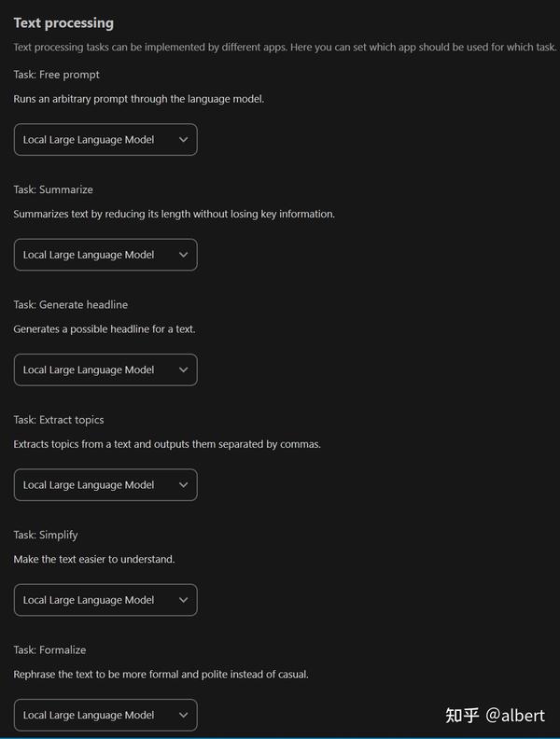The height and width of the screenshot is (739, 560).
Task: Click the Text processing section heading
Action: point(63,23)
